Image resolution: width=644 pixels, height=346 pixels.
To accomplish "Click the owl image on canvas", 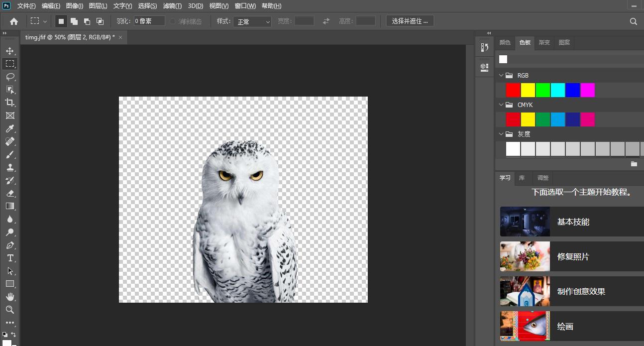I will coord(244,222).
